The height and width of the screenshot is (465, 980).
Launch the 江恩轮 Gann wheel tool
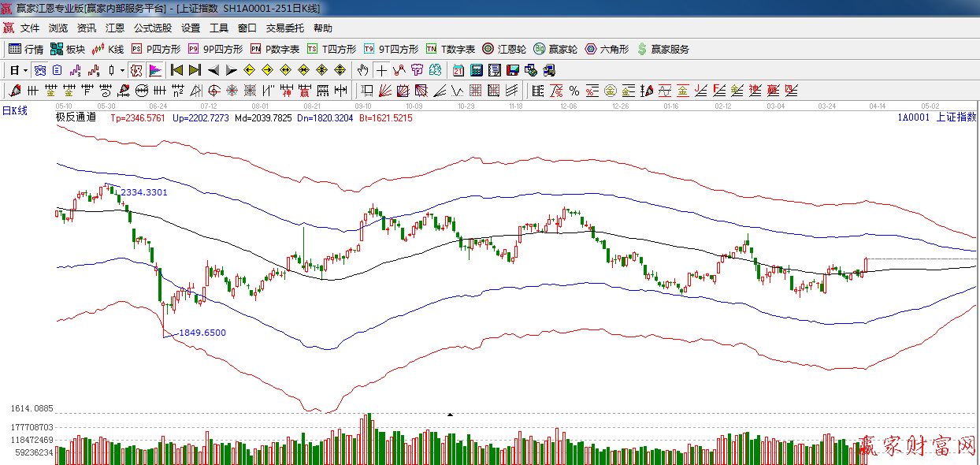[504, 49]
